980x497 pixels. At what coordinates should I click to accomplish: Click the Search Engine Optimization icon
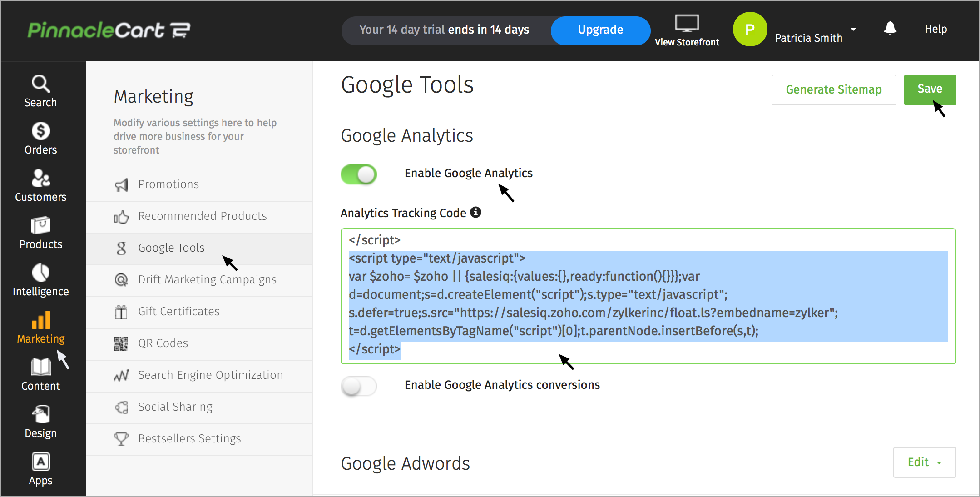[121, 375]
